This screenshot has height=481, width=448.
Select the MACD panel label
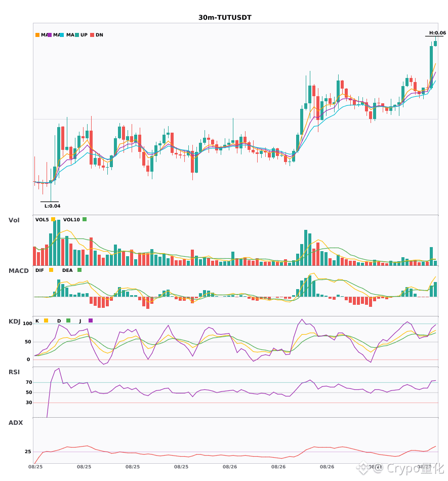(x=18, y=270)
